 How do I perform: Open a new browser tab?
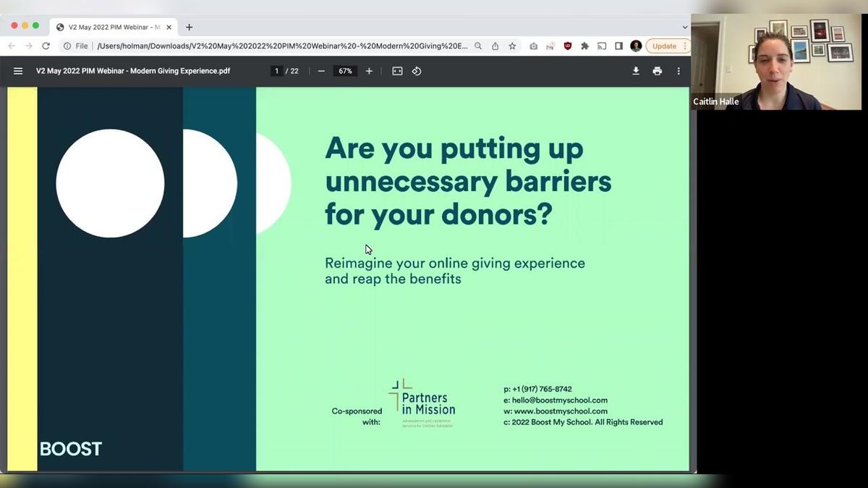189,27
